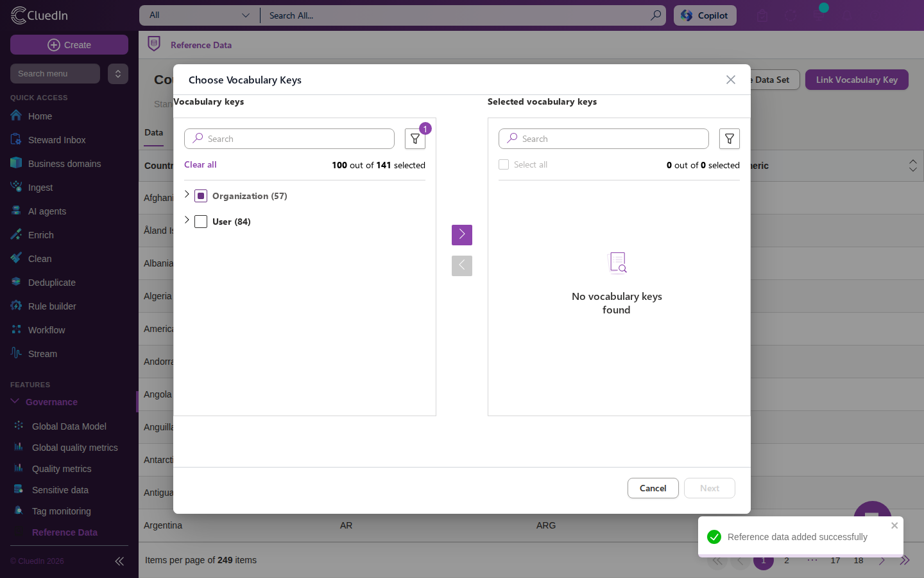924x578 pixels.
Task: Open the All search scope dropdown
Action: tap(200, 15)
